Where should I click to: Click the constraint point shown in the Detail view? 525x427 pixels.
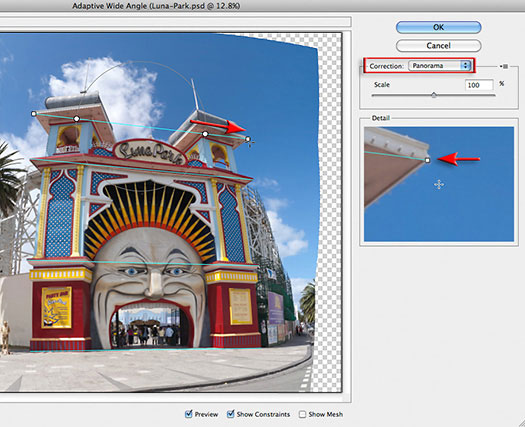(x=427, y=160)
